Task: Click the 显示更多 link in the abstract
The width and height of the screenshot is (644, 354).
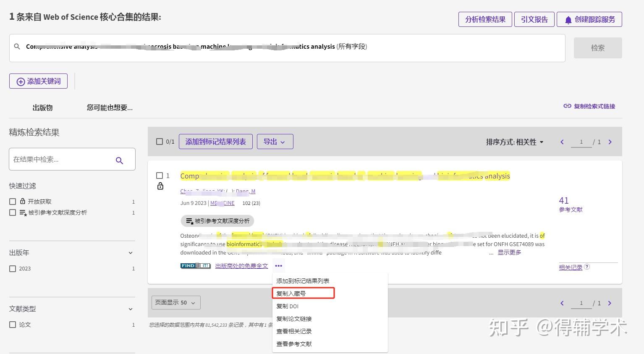Action: pyautogui.click(x=509, y=252)
